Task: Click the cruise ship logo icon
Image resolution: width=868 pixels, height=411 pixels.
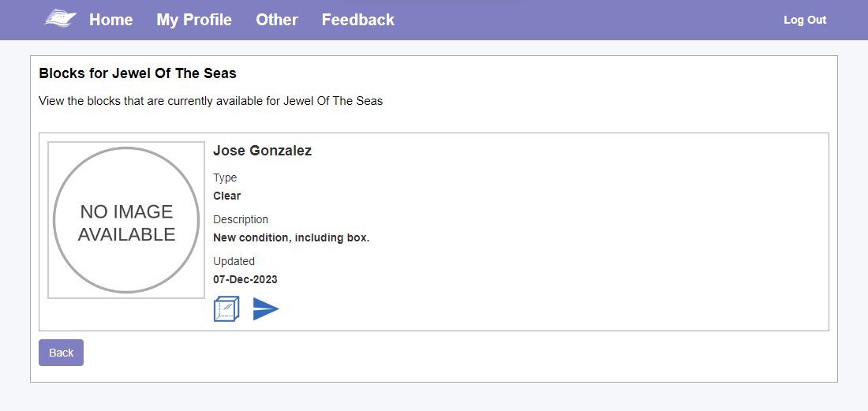Action: click(x=60, y=18)
